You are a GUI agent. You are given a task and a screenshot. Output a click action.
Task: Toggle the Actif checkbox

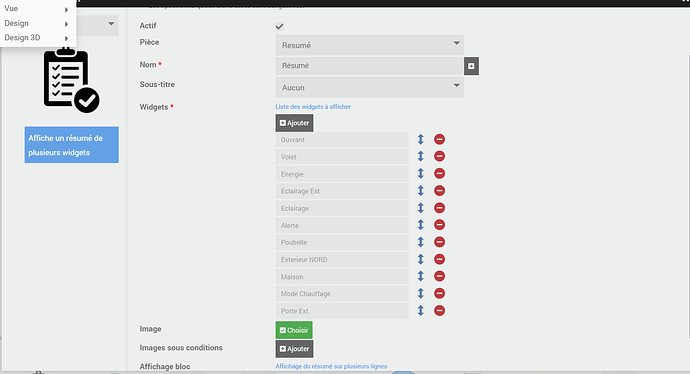click(279, 26)
